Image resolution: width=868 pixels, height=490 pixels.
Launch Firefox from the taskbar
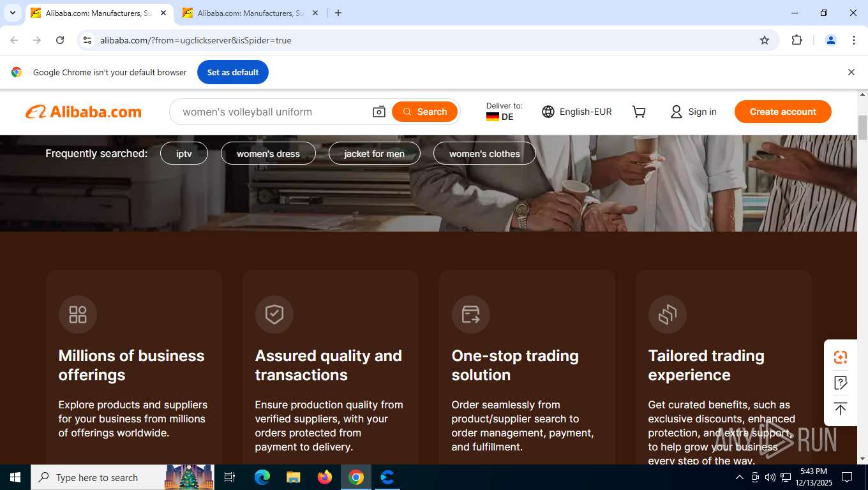coord(325,477)
